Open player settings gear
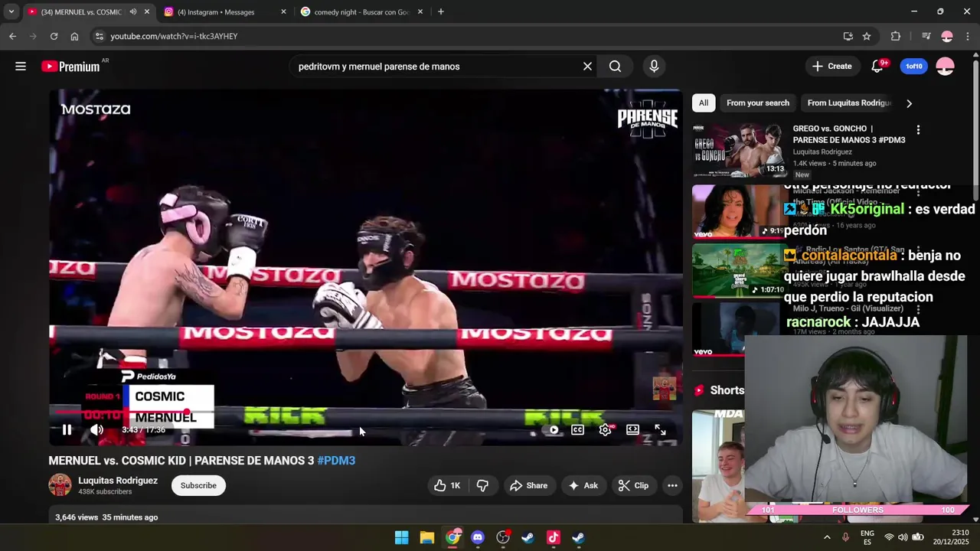 [605, 430]
